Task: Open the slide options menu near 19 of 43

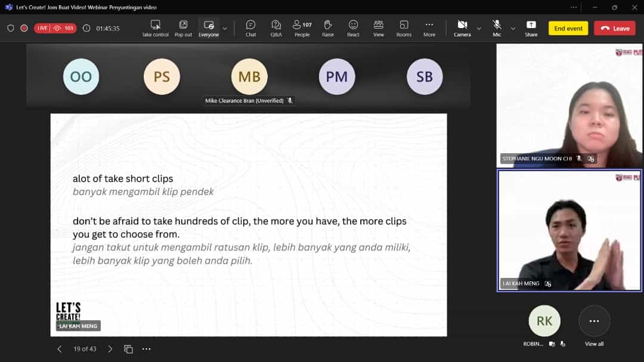Action: [x=147, y=348]
